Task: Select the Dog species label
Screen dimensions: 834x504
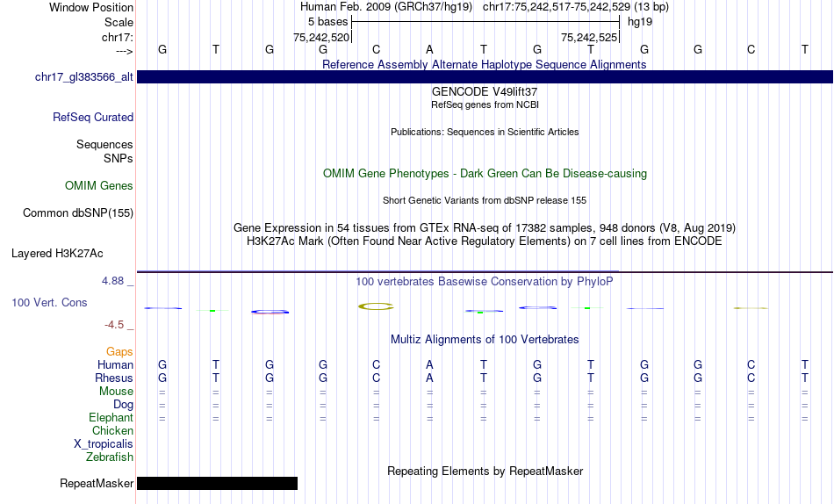Action: pyautogui.click(x=124, y=405)
